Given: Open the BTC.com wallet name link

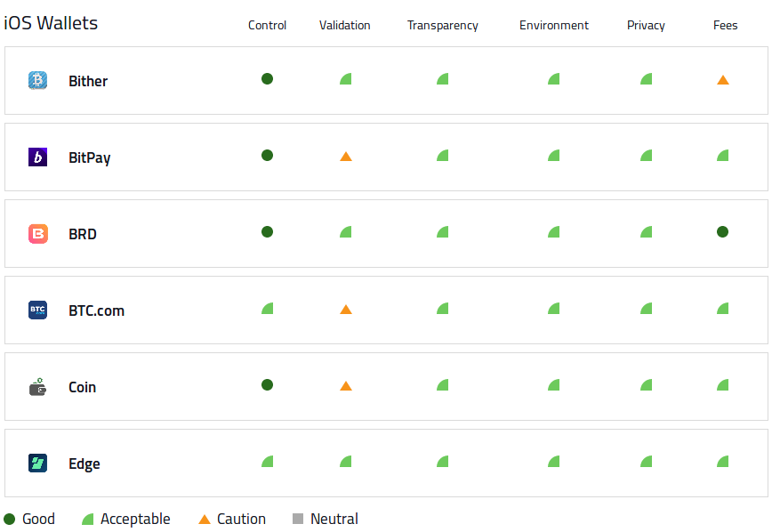Looking at the screenshot, I should (x=96, y=310).
